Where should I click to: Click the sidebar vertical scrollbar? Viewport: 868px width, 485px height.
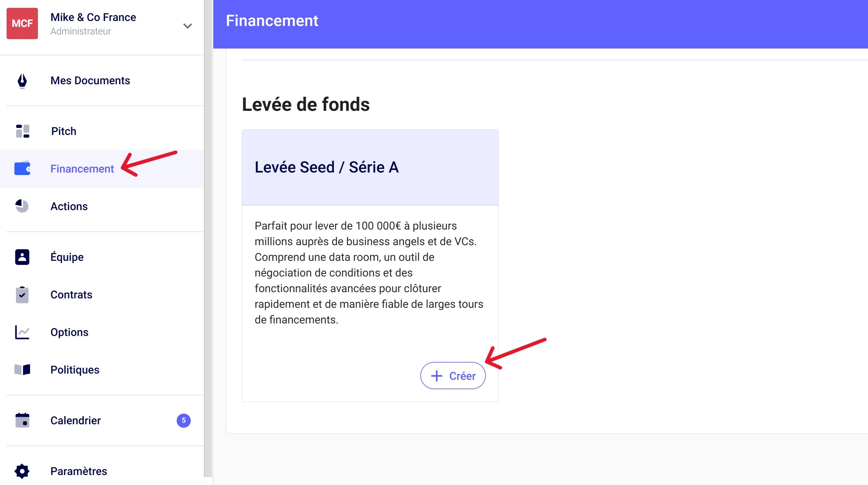(208, 236)
